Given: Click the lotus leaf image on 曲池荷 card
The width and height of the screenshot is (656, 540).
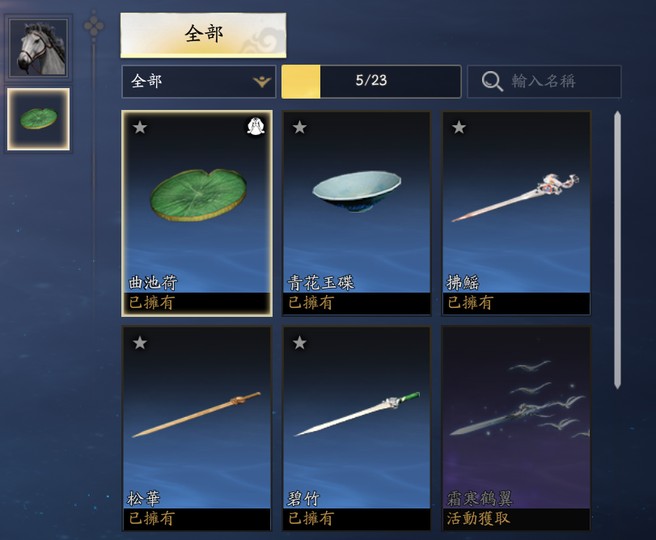Looking at the screenshot, I should tap(198, 195).
